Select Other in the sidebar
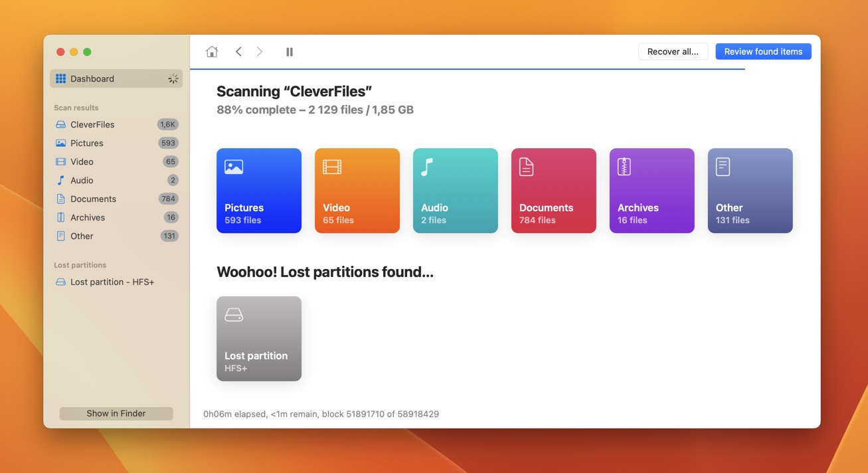Screen dimensions: 868x473 [x=116, y=236]
